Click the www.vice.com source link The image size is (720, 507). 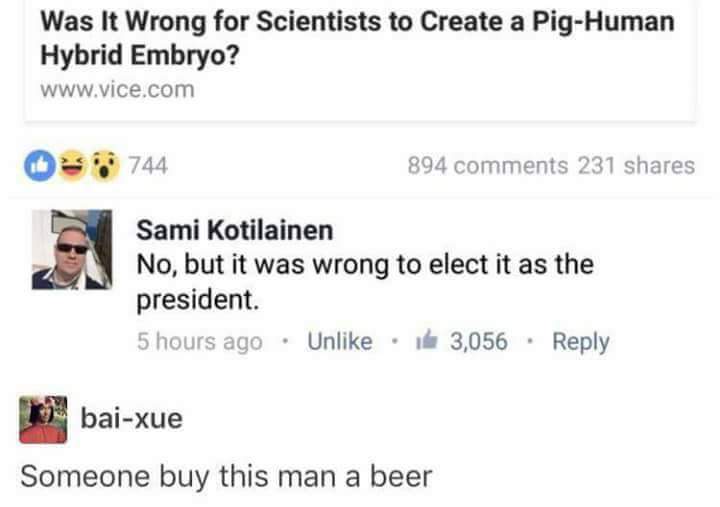pyautogui.click(x=117, y=90)
